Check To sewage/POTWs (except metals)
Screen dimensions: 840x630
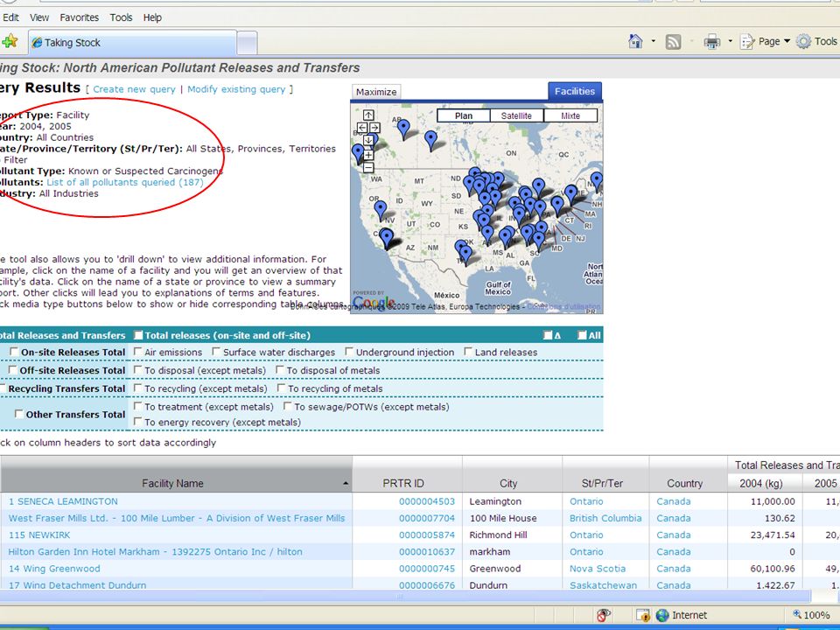[288, 406]
